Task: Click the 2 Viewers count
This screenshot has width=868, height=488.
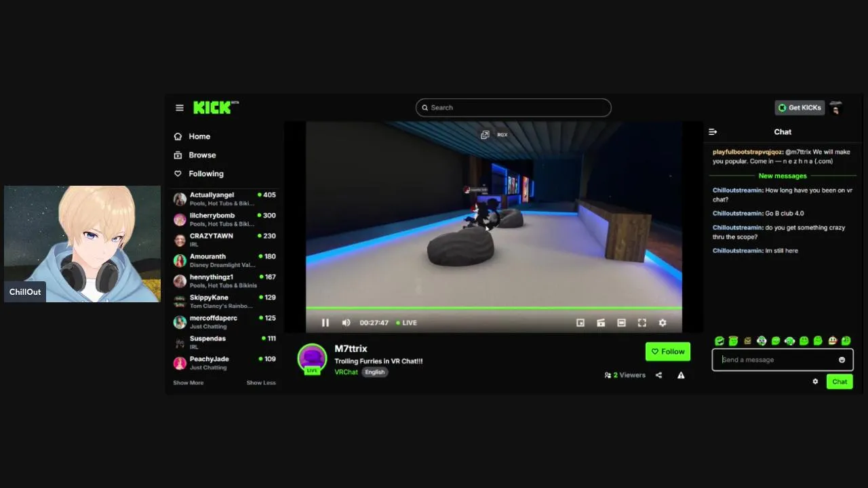Action: coord(625,375)
